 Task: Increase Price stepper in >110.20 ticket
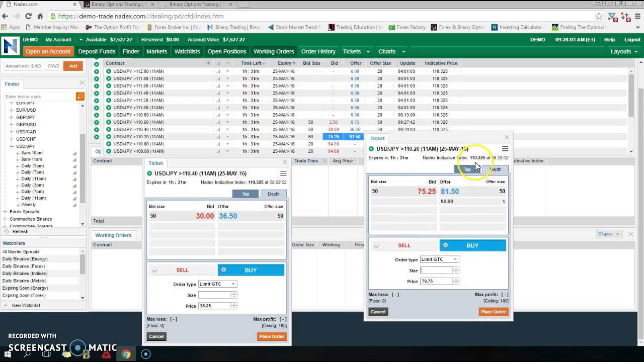point(455,280)
